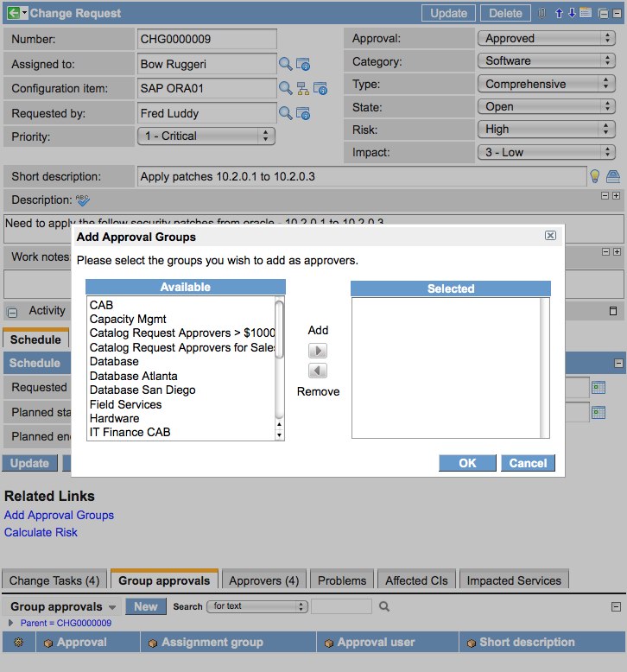Click spell check icon next to Description
The image size is (627, 672).
coord(83,200)
